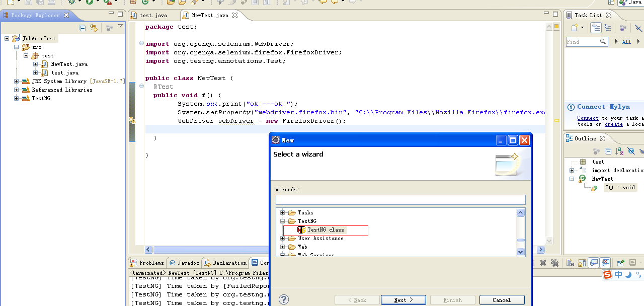644x306 pixels.
Task: Click the Wizards filter text field
Action: tap(400, 200)
